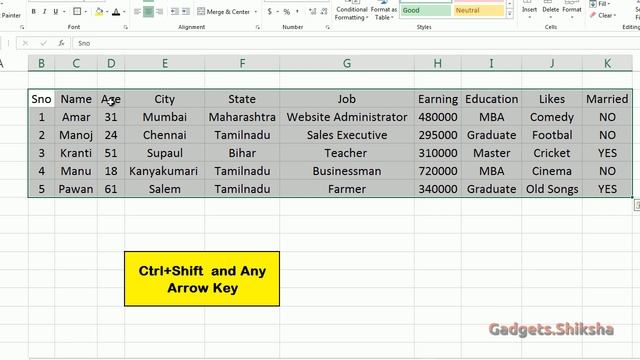Viewport: 640px width, 360px height.
Task: Apply the Good cell style
Action: pos(426,10)
